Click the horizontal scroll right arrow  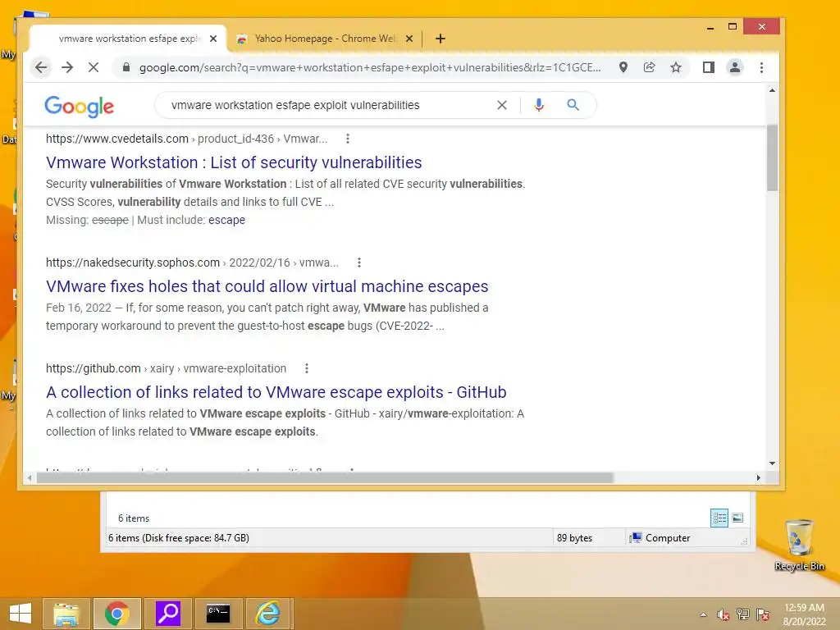click(x=758, y=477)
